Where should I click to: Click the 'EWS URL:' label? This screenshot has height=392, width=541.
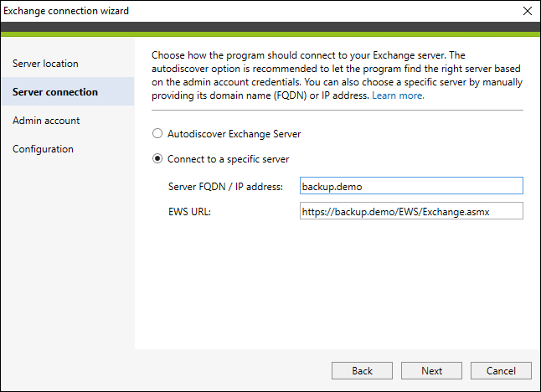pos(189,212)
